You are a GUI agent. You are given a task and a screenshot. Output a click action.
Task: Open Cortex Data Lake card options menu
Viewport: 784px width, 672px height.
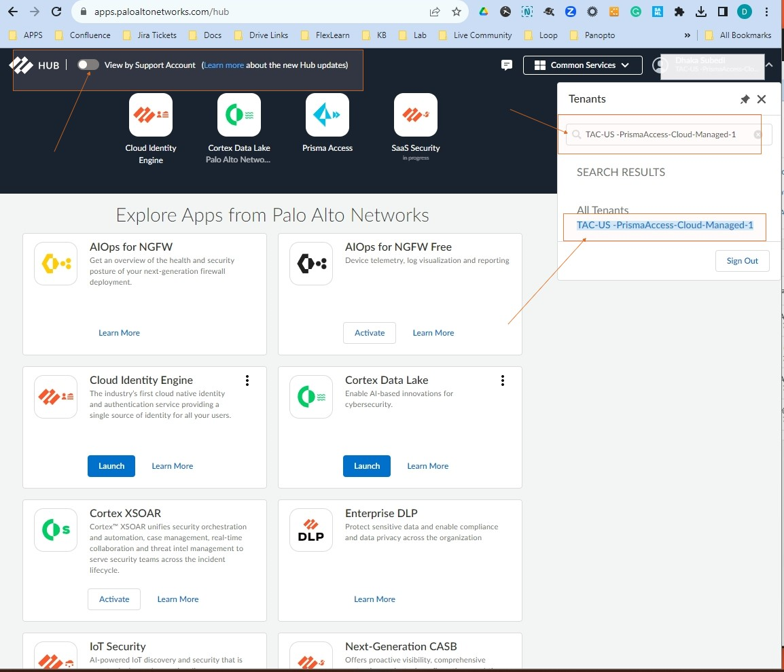click(x=503, y=381)
